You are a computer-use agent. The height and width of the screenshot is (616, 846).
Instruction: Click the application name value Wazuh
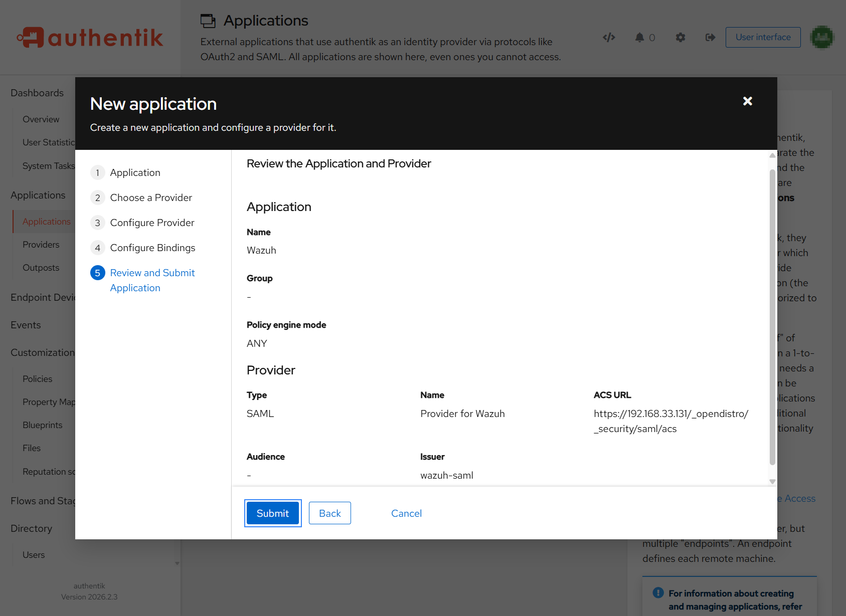click(261, 250)
